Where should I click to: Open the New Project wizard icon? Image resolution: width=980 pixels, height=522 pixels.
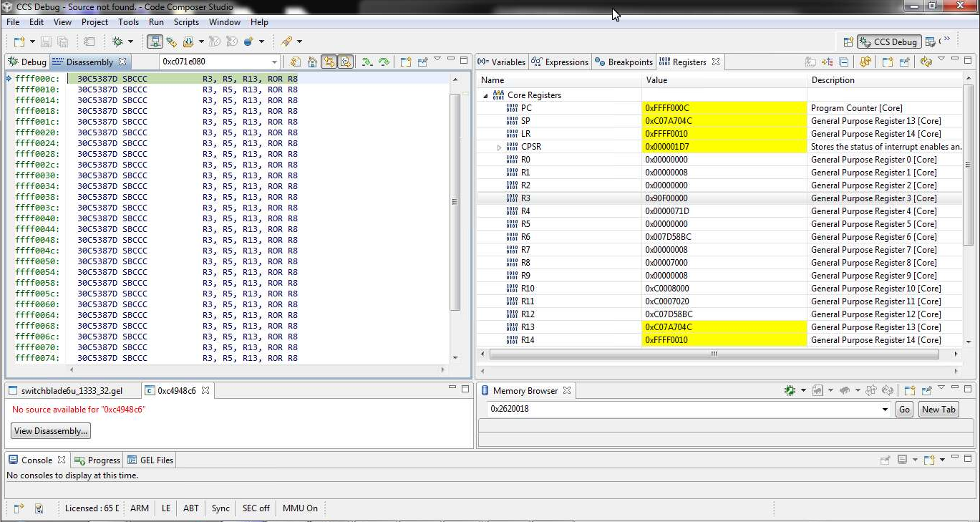pyautogui.click(x=18, y=42)
